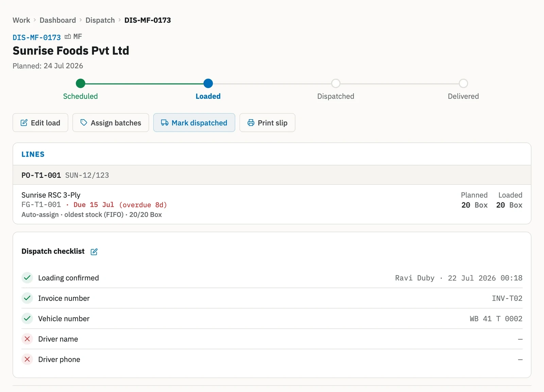Open the Edit load button
This screenshot has height=392, width=544.
[x=40, y=123]
